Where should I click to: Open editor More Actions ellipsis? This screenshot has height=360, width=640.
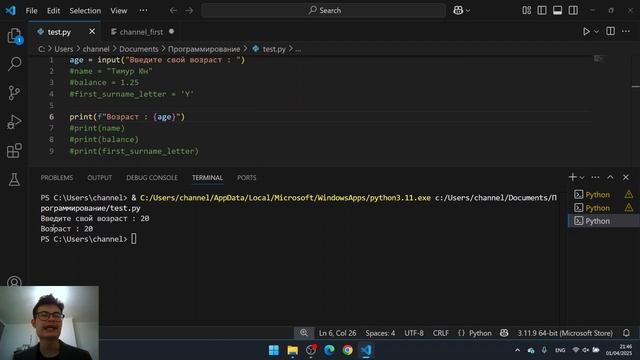pos(626,31)
